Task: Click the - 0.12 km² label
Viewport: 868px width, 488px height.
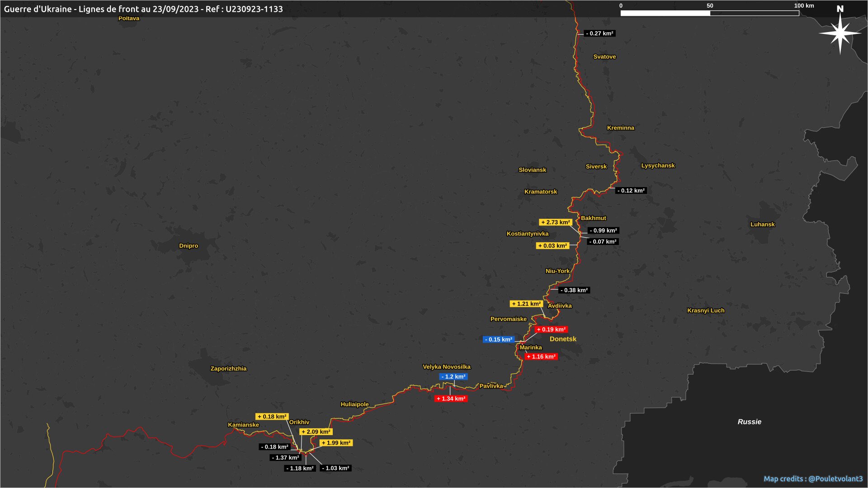Action: pos(631,191)
